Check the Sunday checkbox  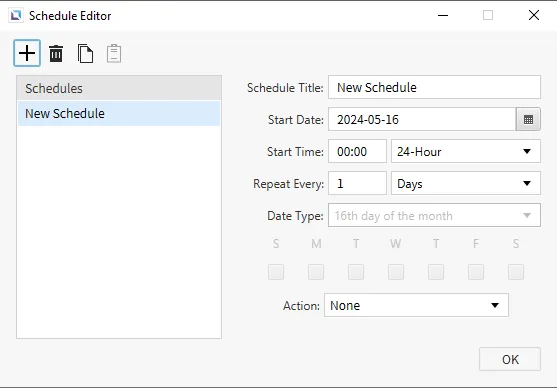click(276, 272)
